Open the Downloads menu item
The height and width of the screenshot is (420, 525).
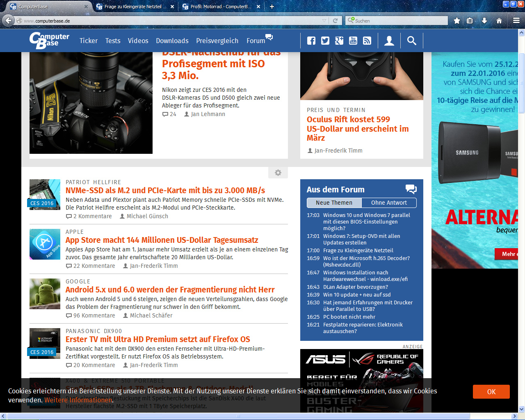(172, 41)
